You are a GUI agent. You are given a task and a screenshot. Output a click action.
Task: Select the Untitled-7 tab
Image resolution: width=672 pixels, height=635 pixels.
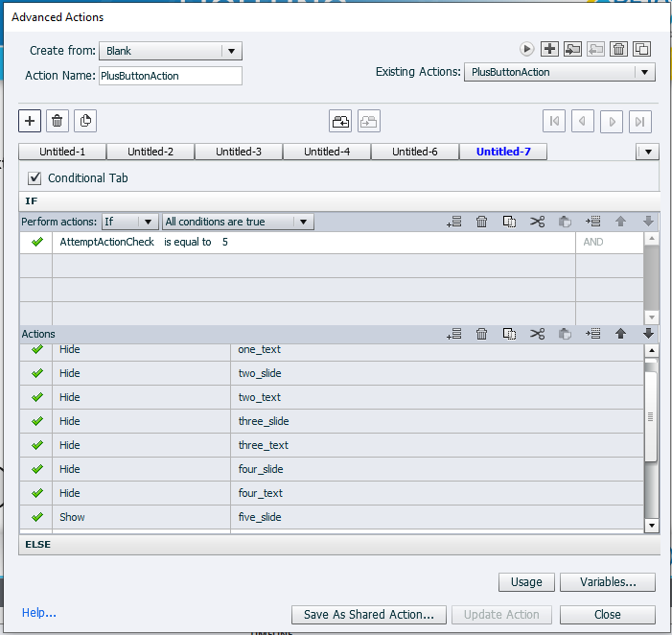[x=503, y=152]
